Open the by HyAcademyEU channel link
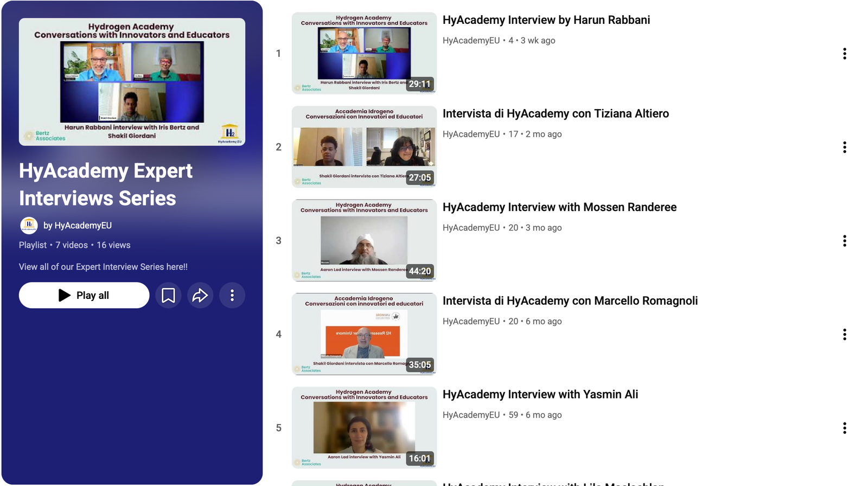This screenshot has height=486, width=868. (78, 225)
